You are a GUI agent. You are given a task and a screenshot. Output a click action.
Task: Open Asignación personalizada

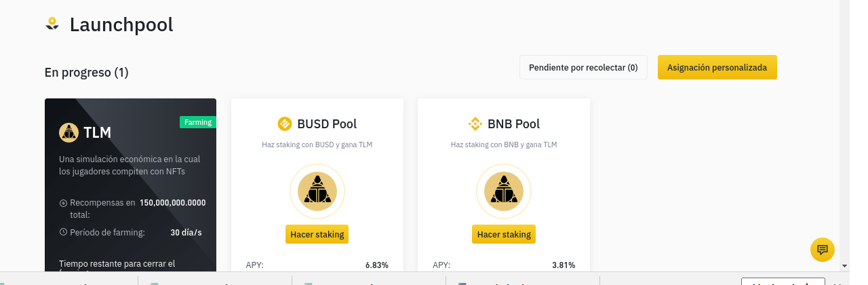click(717, 67)
